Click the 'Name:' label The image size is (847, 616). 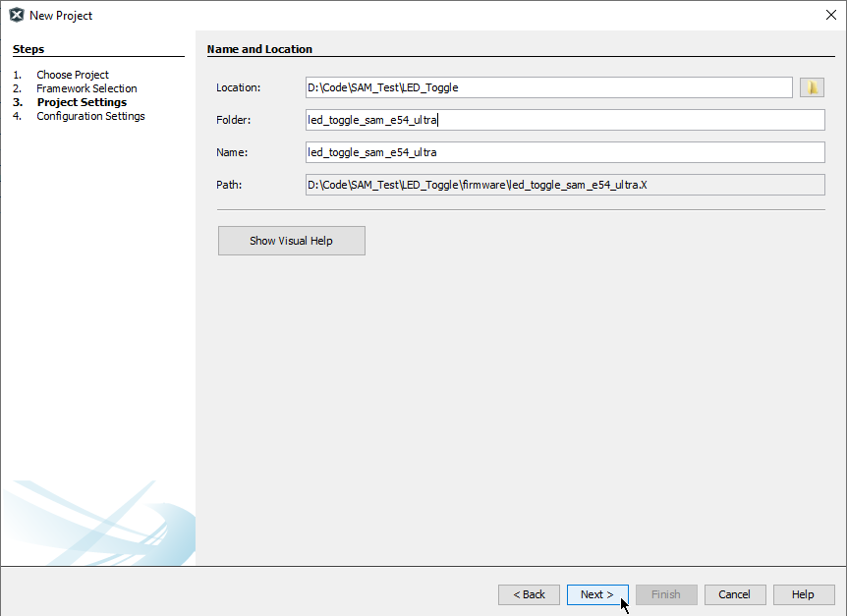(232, 152)
